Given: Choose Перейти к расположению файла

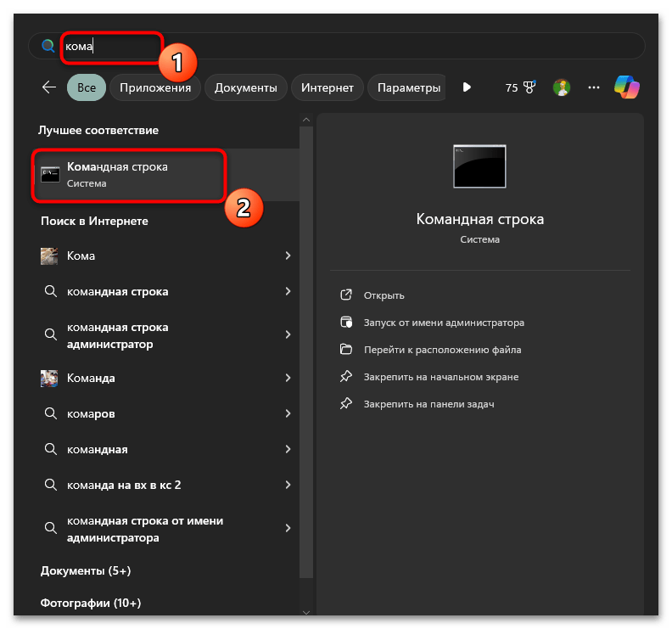Looking at the screenshot, I should point(442,350).
